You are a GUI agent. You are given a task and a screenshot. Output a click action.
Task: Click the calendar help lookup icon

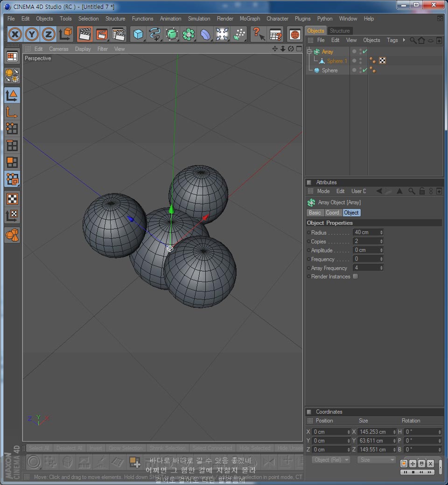275,35
